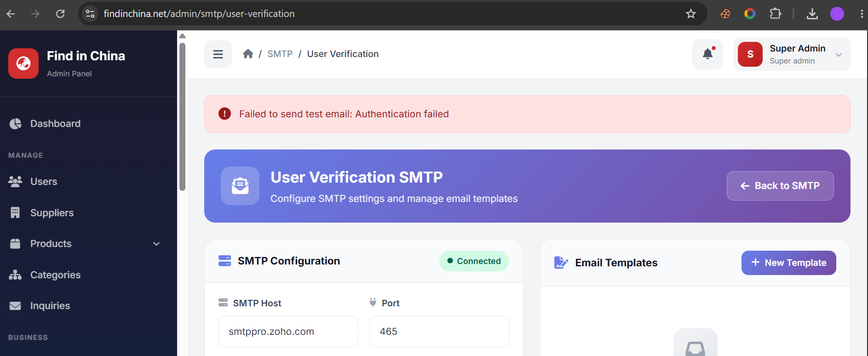Open notifications bell icon
Image resolution: width=868 pixels, height=356 pixels.
coord(707,54)
